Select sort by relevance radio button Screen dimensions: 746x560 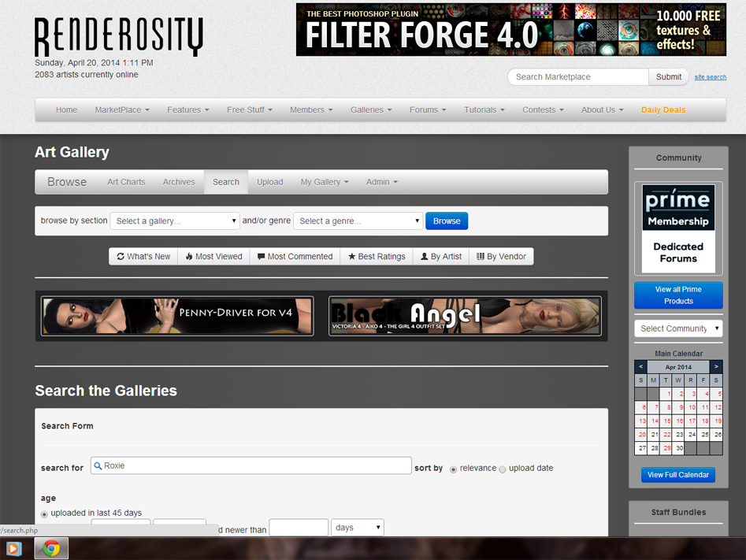(x=454, y=469)
